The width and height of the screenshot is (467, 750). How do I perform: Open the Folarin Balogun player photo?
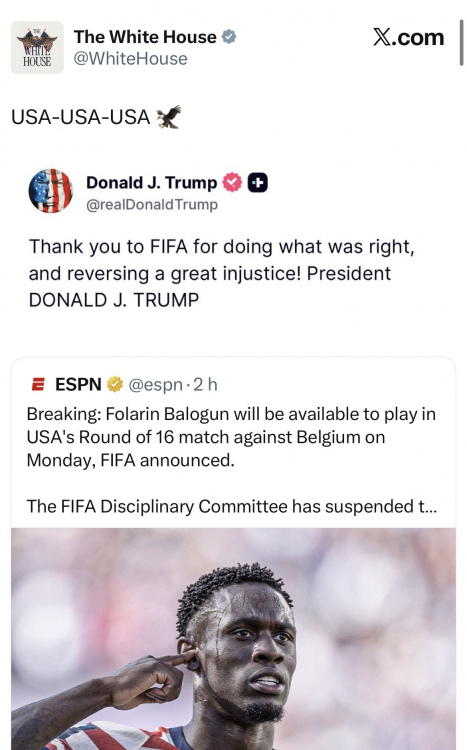pos(234,639)
